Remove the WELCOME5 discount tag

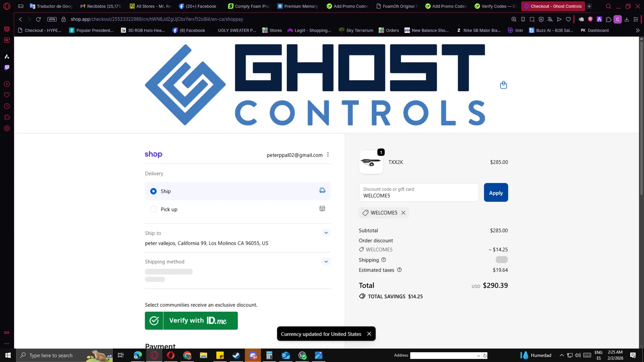click(x=403, y=213)
